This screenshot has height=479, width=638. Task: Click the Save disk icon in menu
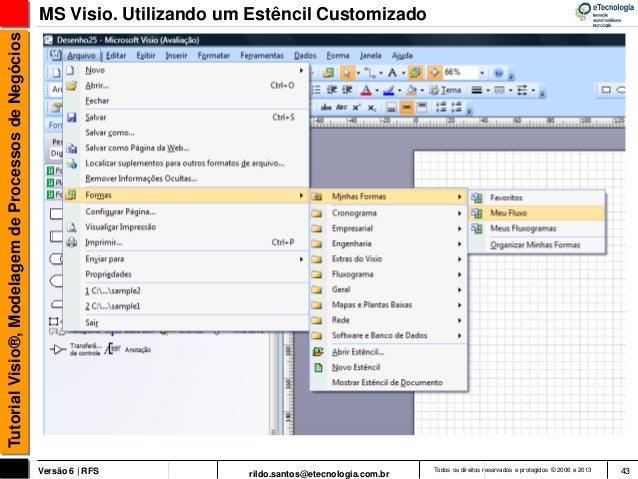click(x=72, y=118)
